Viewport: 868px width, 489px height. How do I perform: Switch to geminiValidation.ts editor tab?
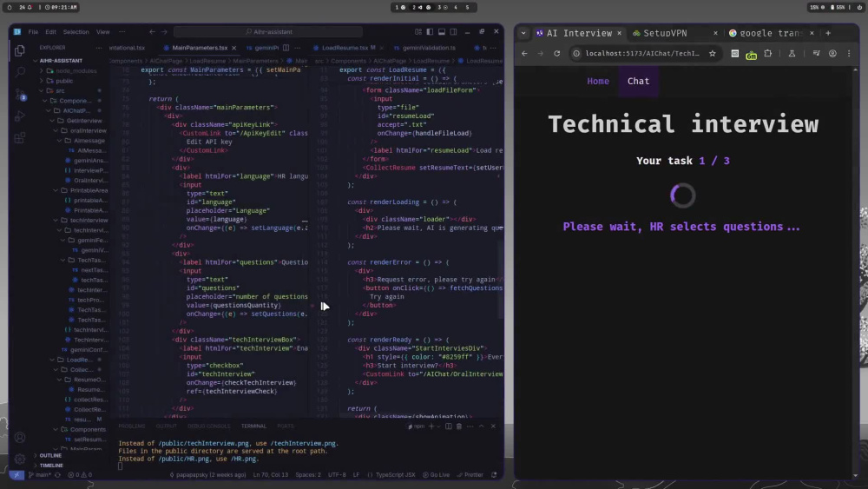429,48
